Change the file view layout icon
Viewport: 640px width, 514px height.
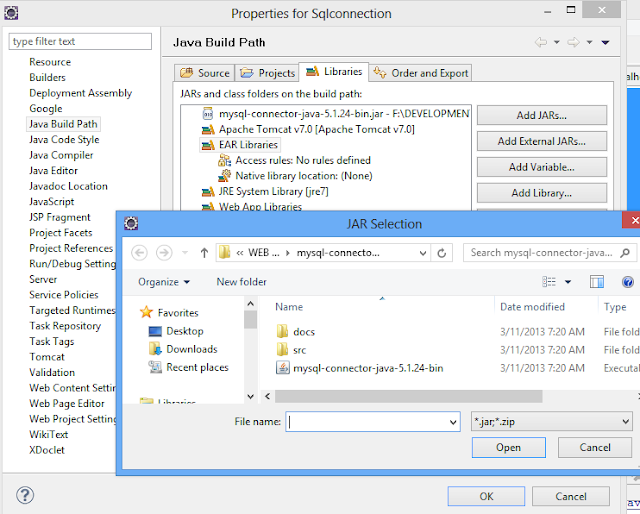coord(549,282)
